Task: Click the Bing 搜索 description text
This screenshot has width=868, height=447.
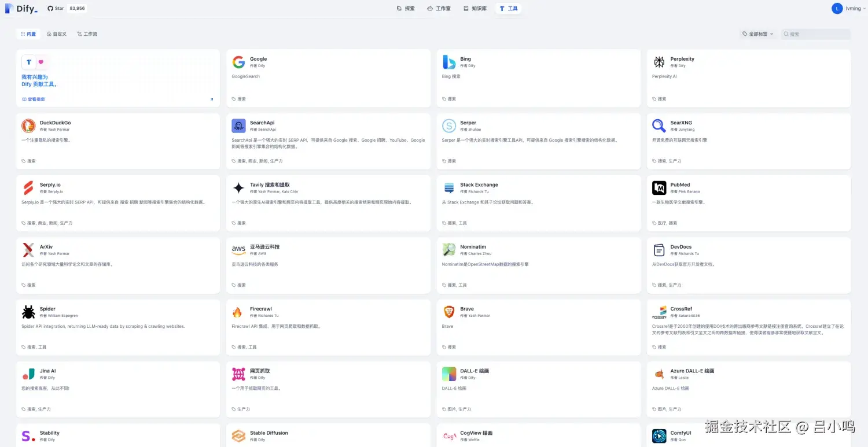Action: coord(451,76)
